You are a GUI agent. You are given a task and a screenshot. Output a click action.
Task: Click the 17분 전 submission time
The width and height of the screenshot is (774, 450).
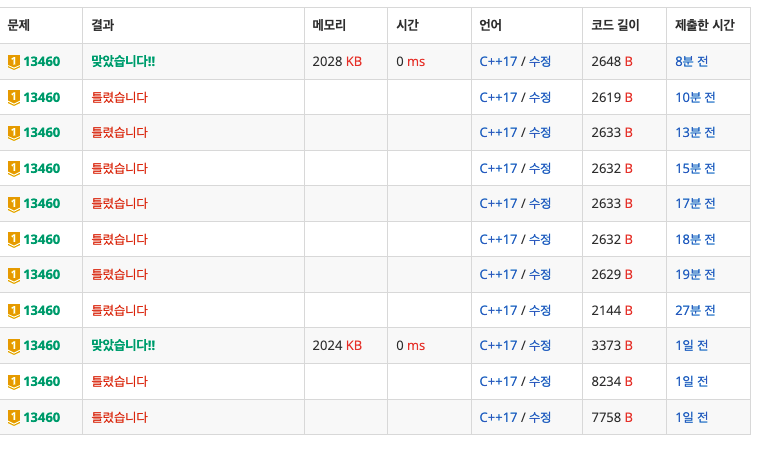695,204
